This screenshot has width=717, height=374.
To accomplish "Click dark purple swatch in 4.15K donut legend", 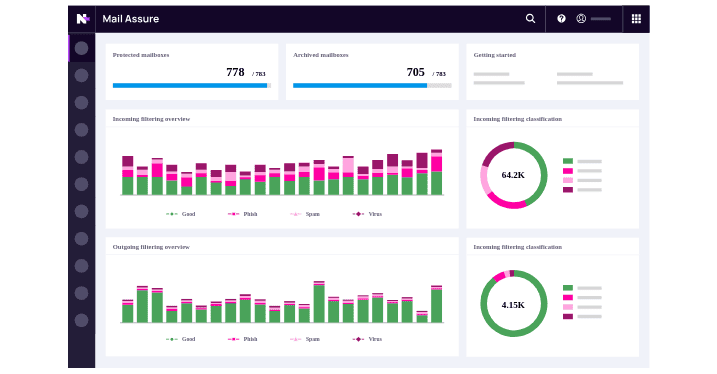I will (x=568, y=316).
